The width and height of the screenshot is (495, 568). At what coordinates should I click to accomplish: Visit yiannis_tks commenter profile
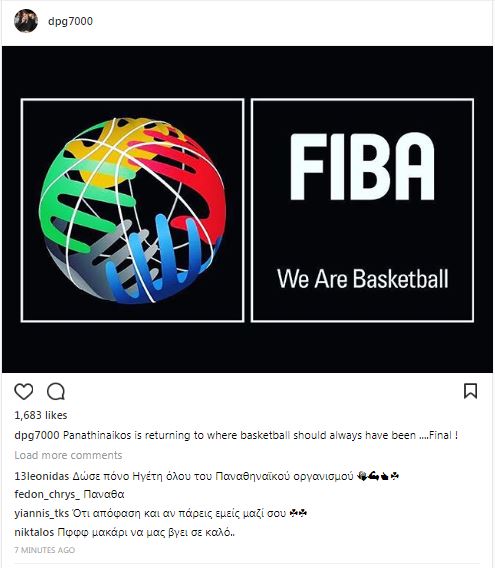tap(41, 513)
